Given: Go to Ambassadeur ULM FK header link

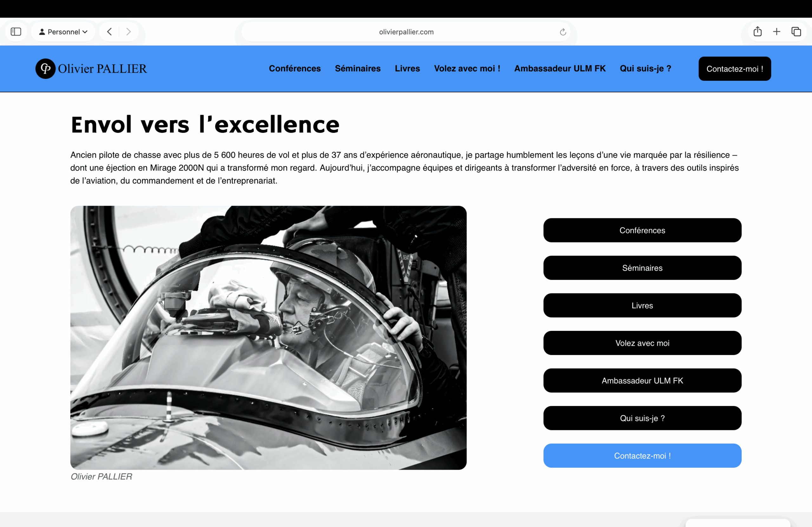Looking at the screenshot, I should pyautogui.click(x=560, y=68).
